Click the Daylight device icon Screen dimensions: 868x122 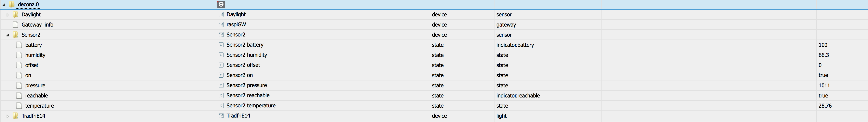click(221, 14)
